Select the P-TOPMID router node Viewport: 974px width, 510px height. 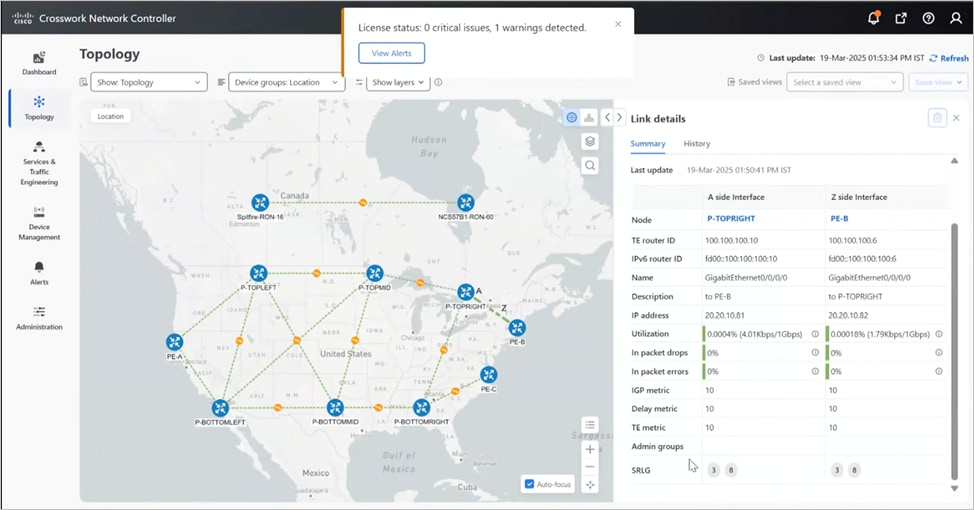pos(375,273)
